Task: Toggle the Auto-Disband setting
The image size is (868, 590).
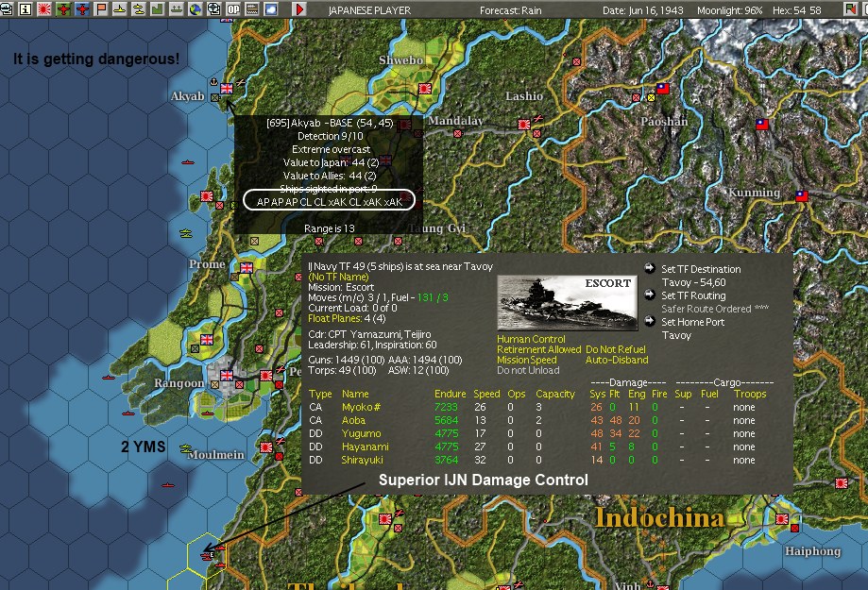Action: pos(619,360)
